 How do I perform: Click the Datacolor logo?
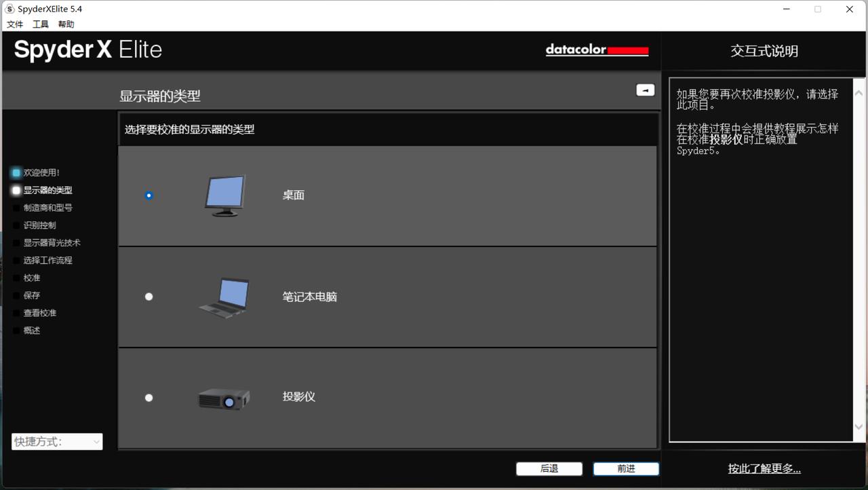[597, 50]
